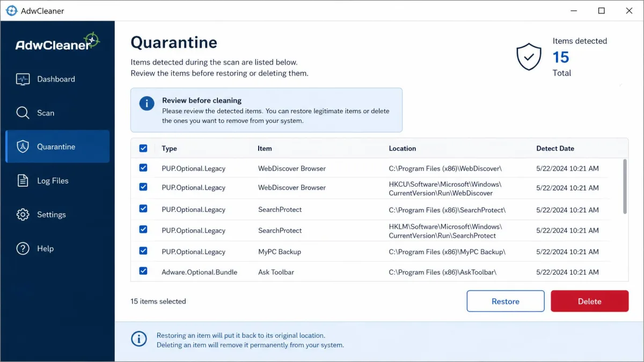Image resolution: width=644 pixels, height=362 pixels.
Task: Sort by the Item column header
Action: [x=265, y=149]
